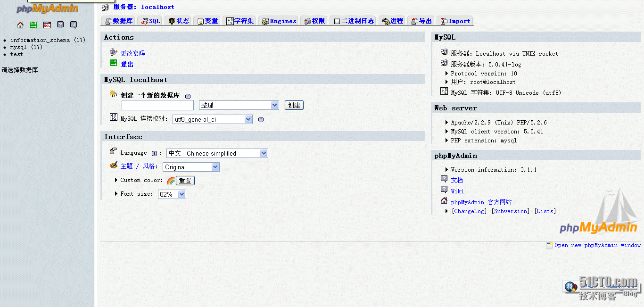Open the 进程 (Processes) tab
Screen dimensions: 644x307
click(x=393, y=21)
